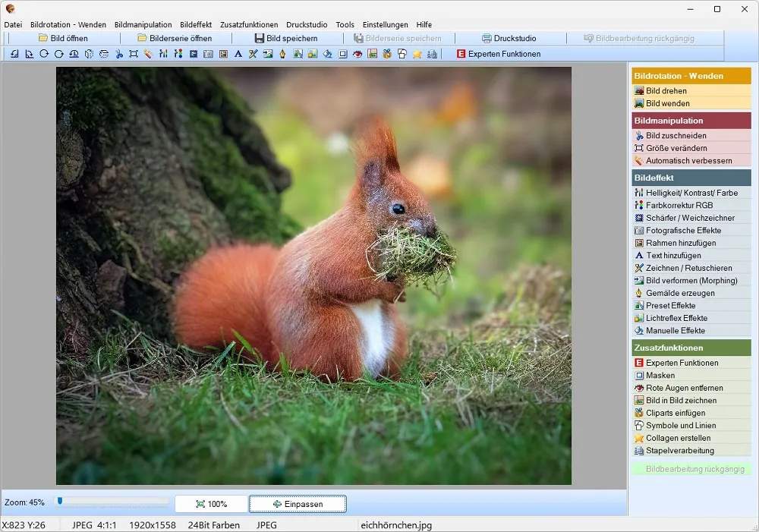Click the red eye removal toolbar icon
This screenshot has width=759, height=532.
click(357, 54)
